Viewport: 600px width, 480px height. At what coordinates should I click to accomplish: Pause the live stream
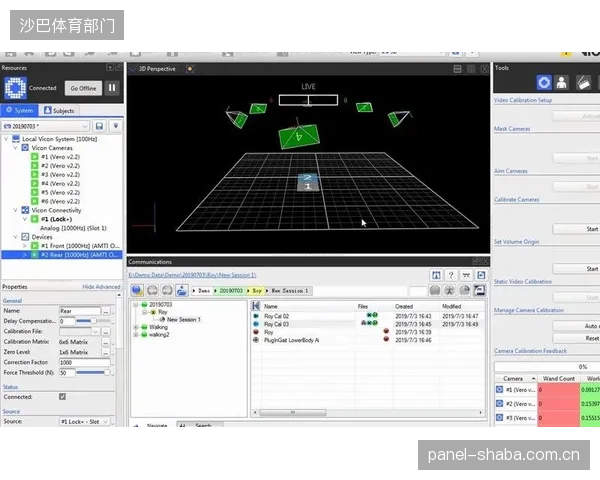pyautogui.click(x=112, y=88)
